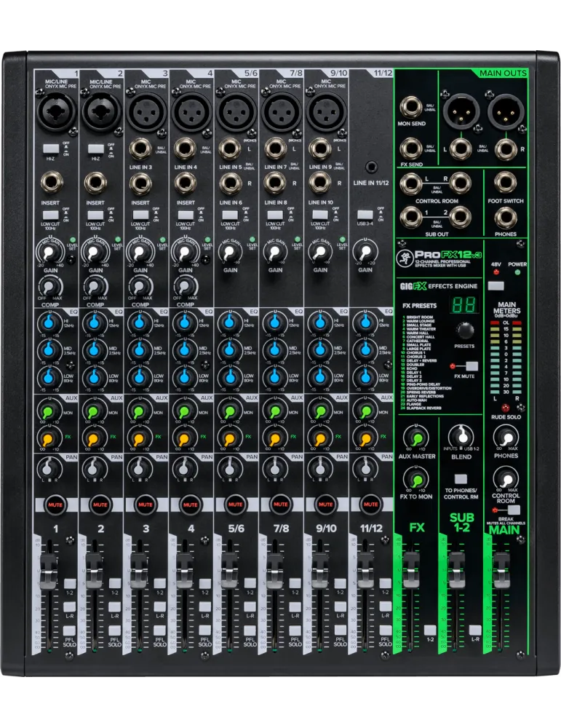Click channel 4 MID 2.5kHz EQ knob
This screenshot has height=728, width=561.
tap(184, 349)
